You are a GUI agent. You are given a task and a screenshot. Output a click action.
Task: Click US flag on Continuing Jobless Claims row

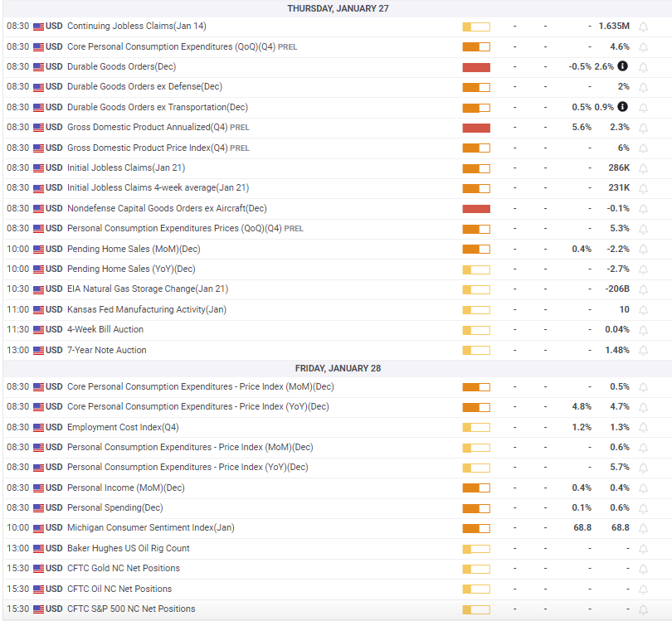(x=38, y=27)
